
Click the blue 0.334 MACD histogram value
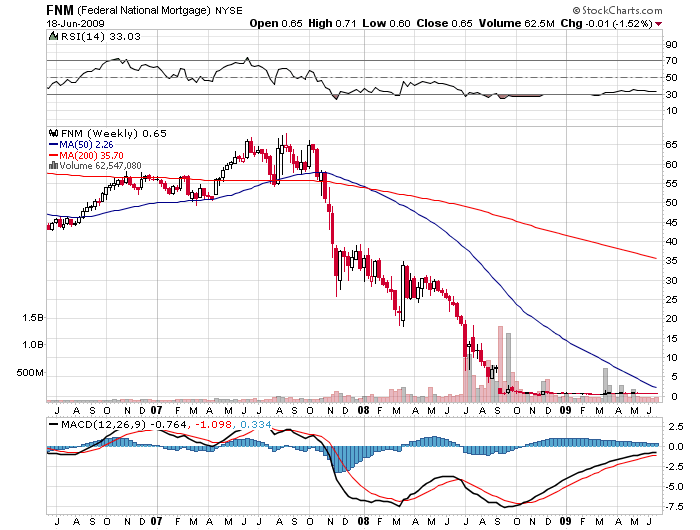point(255,424)
